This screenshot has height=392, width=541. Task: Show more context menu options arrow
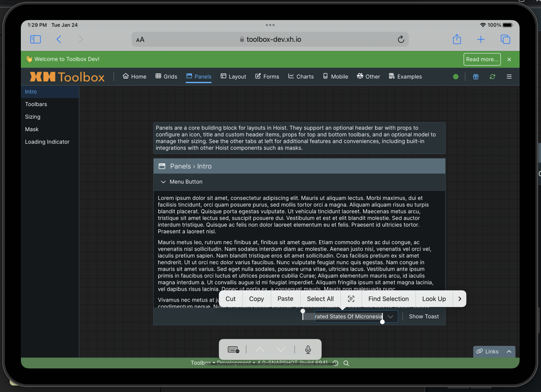click(459, 299)
